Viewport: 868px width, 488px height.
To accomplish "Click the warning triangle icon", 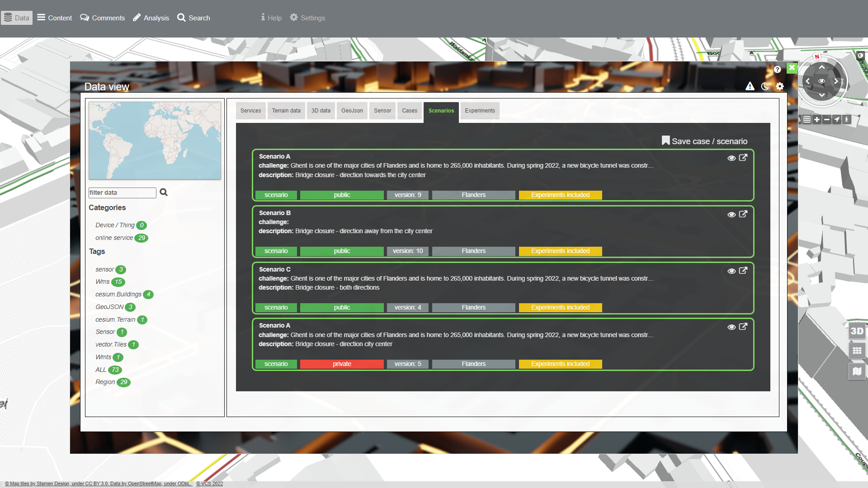I will pyautogui.click(x=750, y=86).
